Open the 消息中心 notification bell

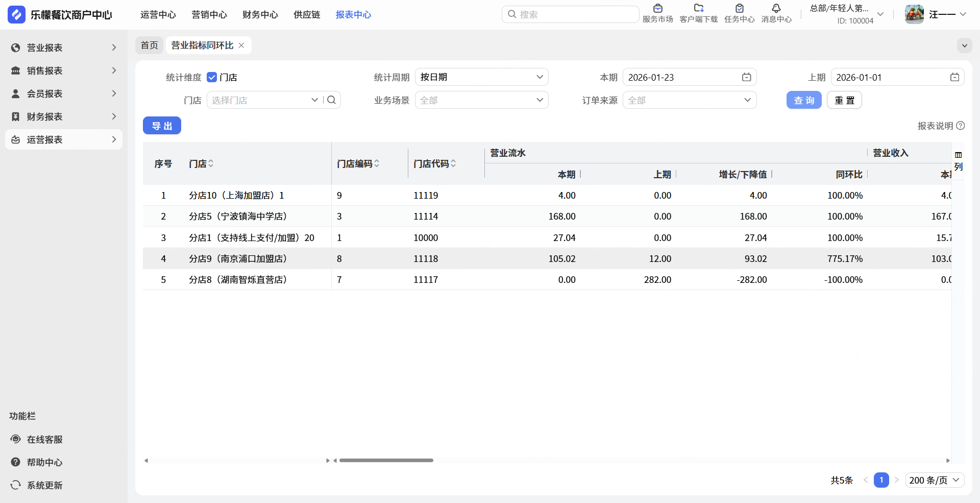click(x=776, y=9)
